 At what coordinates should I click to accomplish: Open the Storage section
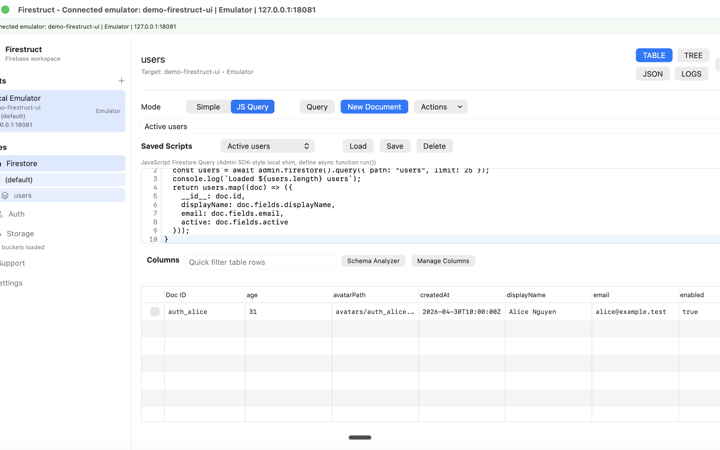click(20, 234)
